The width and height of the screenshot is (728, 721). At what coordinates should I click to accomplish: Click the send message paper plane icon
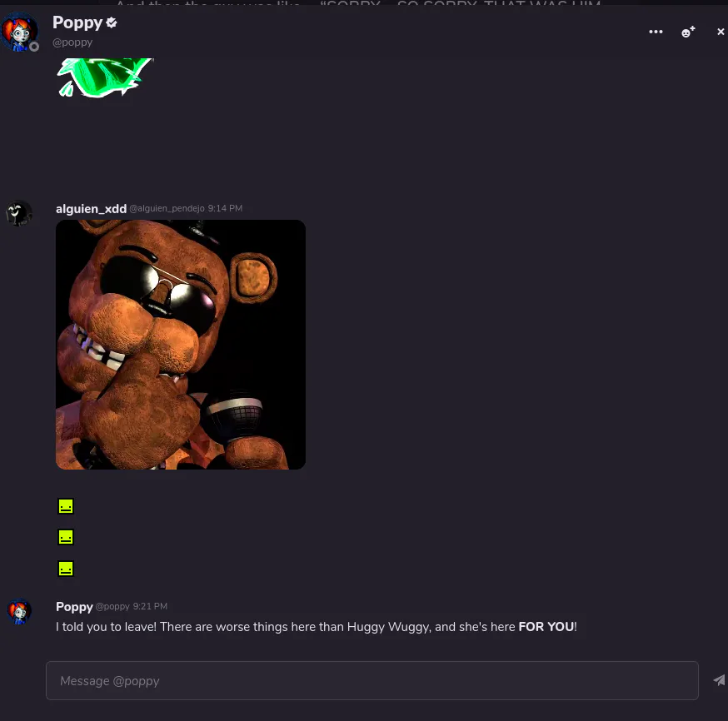(x=719, y=680)
